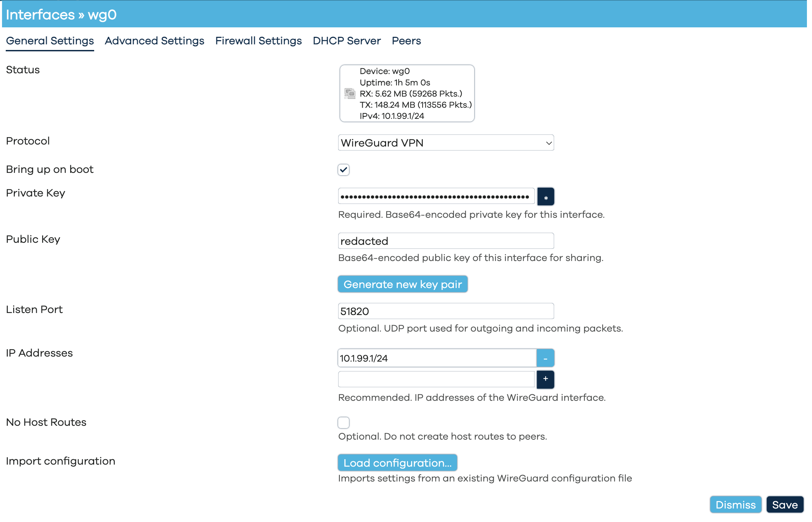Add another IP address entry
Screen dimensions: 812x522
coord(545,380)
